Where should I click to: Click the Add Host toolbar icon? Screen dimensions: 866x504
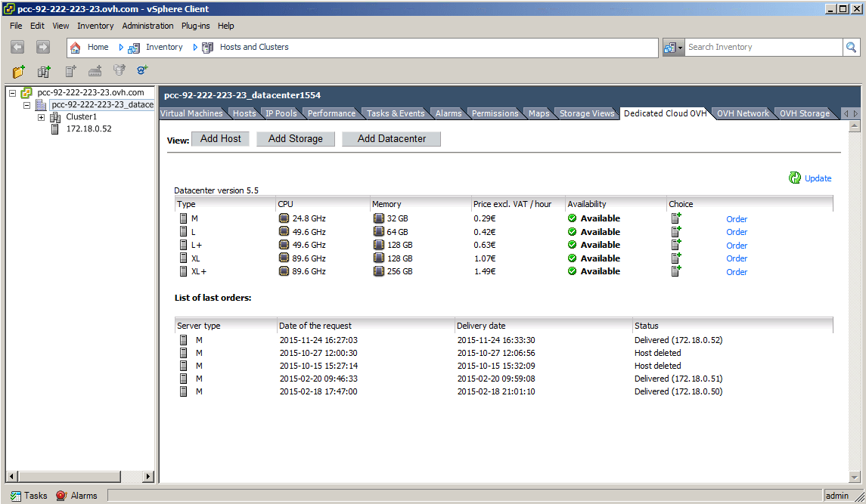[x=70, y=71]
